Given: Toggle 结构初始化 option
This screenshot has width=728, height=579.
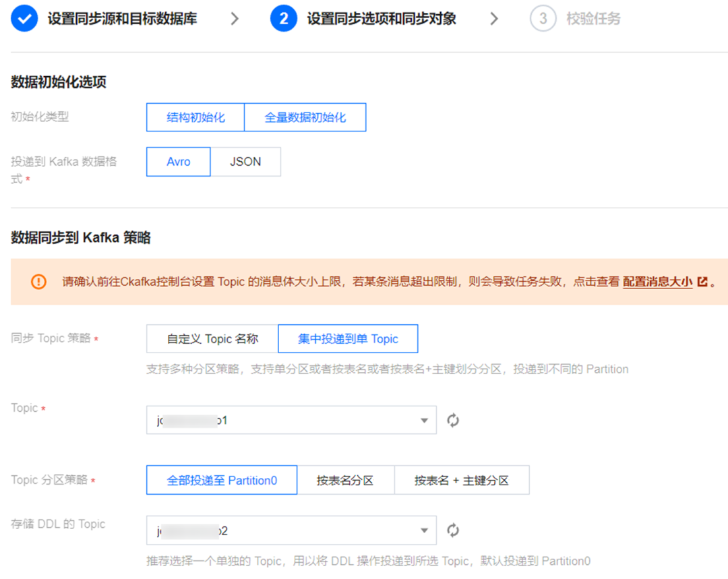Looking at the screenshot, I should pyautogui.click(x=195, y=117).
